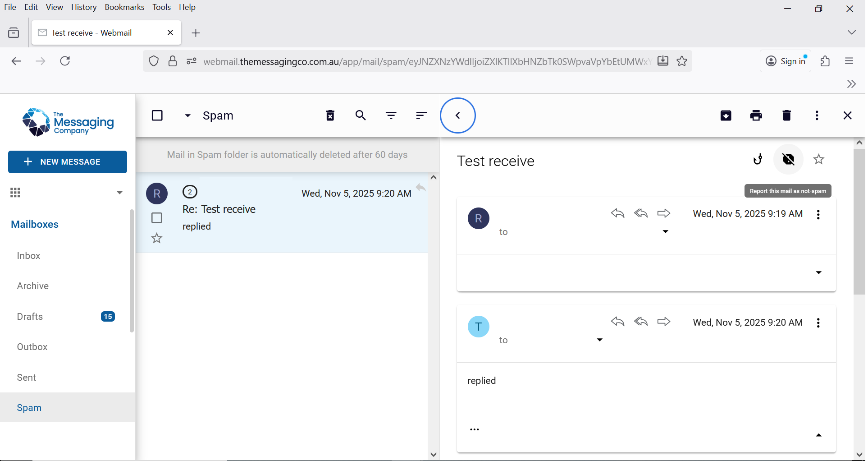Reply to the 9:19 AM message
This screenshot has height=461, width=868.
pos(618,213)
